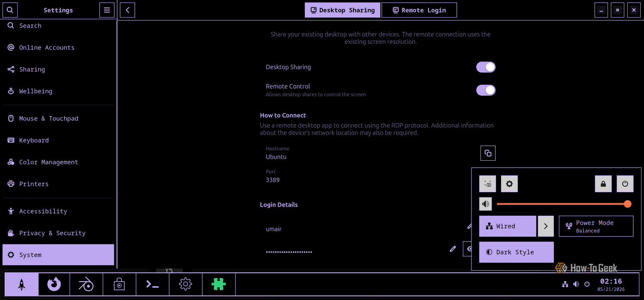Launch the terminal from the taskbar
The height and width of the screenshot is (300, 644).
(x=152, y=284)
